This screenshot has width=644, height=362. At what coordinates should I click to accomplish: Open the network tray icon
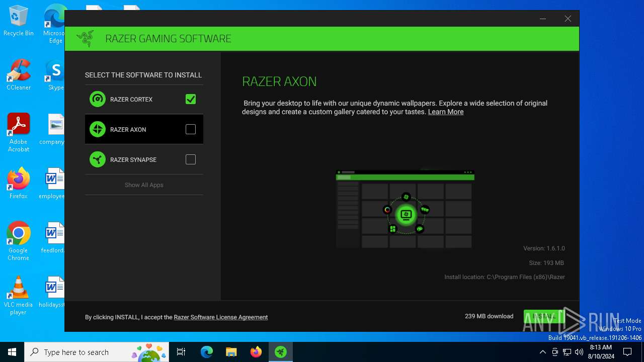click(567, 352)
